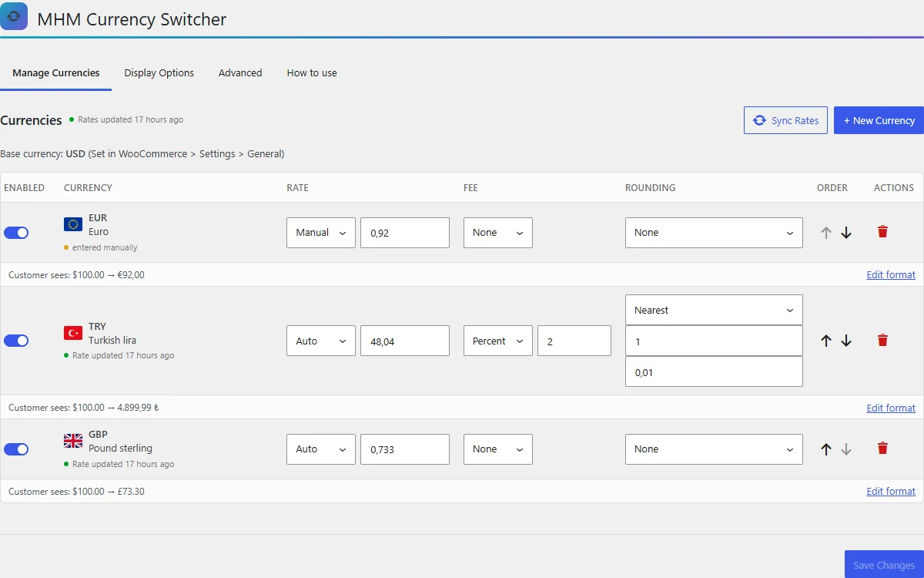Open the Display Options tab
Screen dimensions: 924x578
[159, 73]
